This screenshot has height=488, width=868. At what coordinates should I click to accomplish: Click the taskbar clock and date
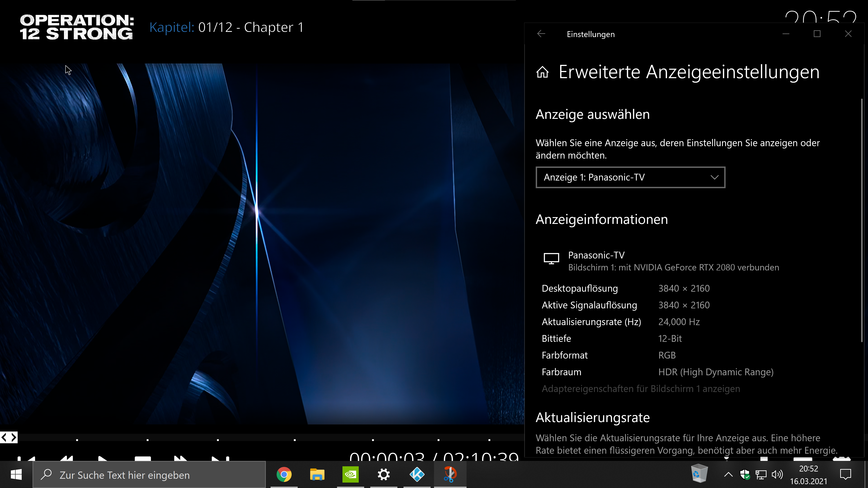coord(808,475)
